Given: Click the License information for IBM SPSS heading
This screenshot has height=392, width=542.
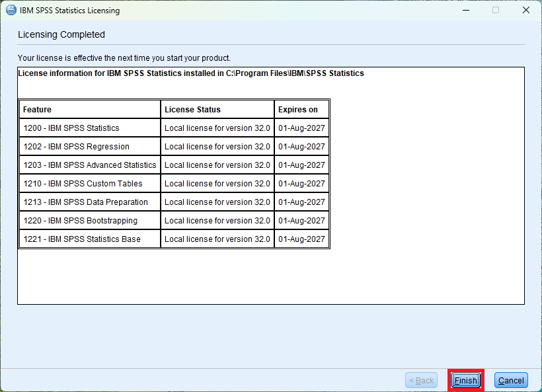Looking at the screenshot, I should (191, 73).
